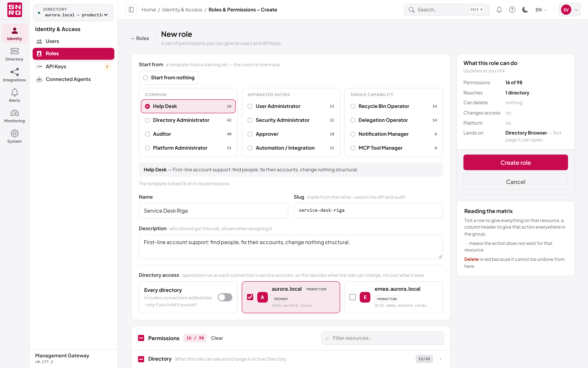Untick the aurora.local directory checkbox
588x368 pixels.
250,297
